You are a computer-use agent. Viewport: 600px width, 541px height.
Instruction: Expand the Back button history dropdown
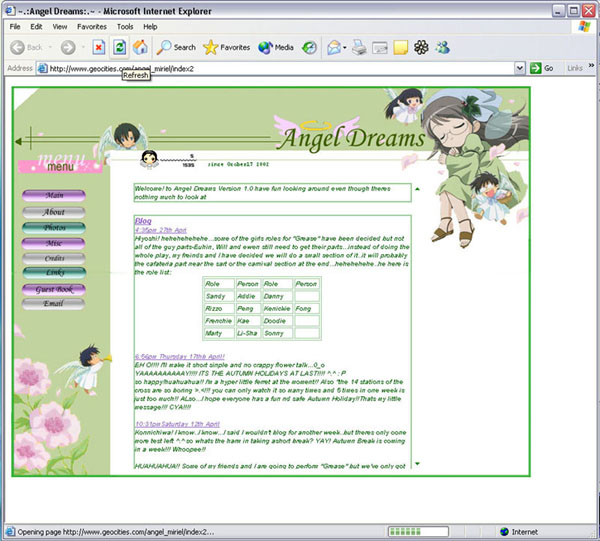point(50,47)
